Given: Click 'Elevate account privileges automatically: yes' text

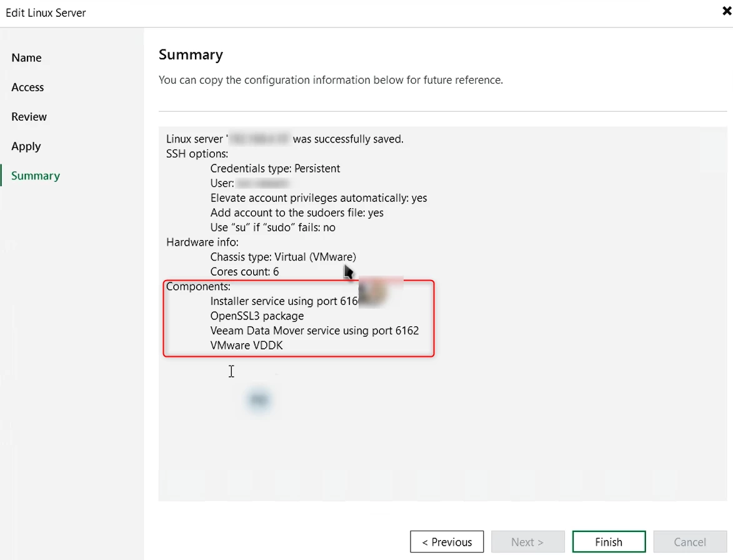Looking at the screenshot, I should pyautogui.click(x=318, y=197).
